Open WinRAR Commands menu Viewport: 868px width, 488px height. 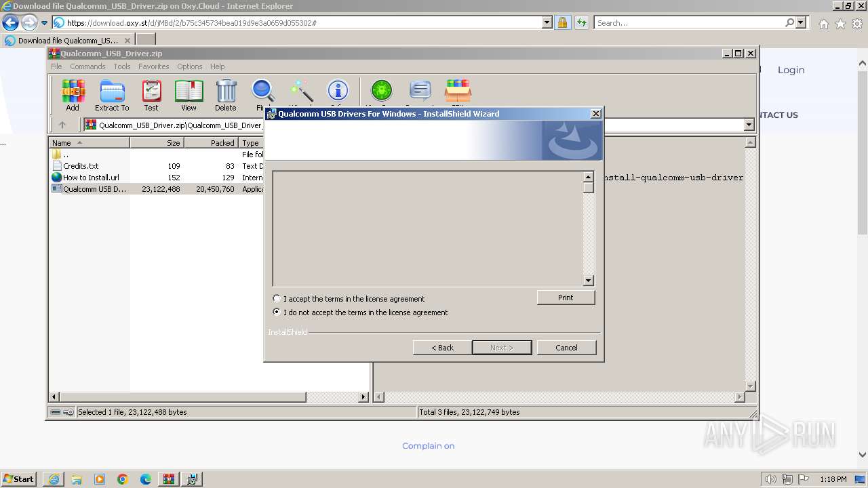coord(87,66)
